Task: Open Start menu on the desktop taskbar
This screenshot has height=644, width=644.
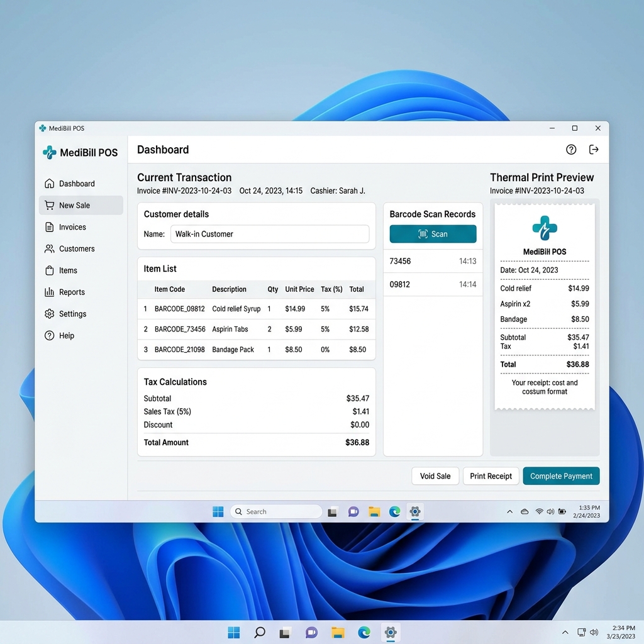Action: [x=234, y=633]
